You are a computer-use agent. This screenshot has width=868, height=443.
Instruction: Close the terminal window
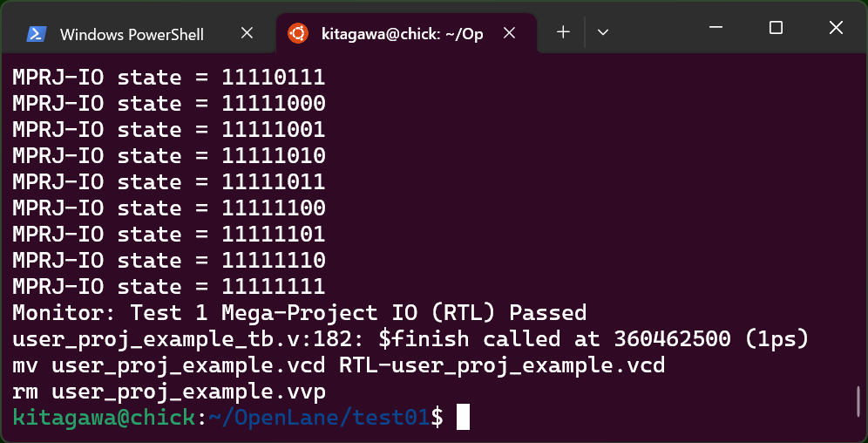[x=836, y=27]
